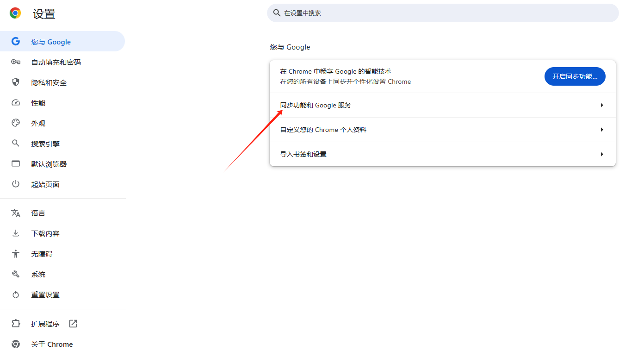Open 搜索引擎 settings section
644x363 pixels.
pyautogui.click(x=62, y=144)
